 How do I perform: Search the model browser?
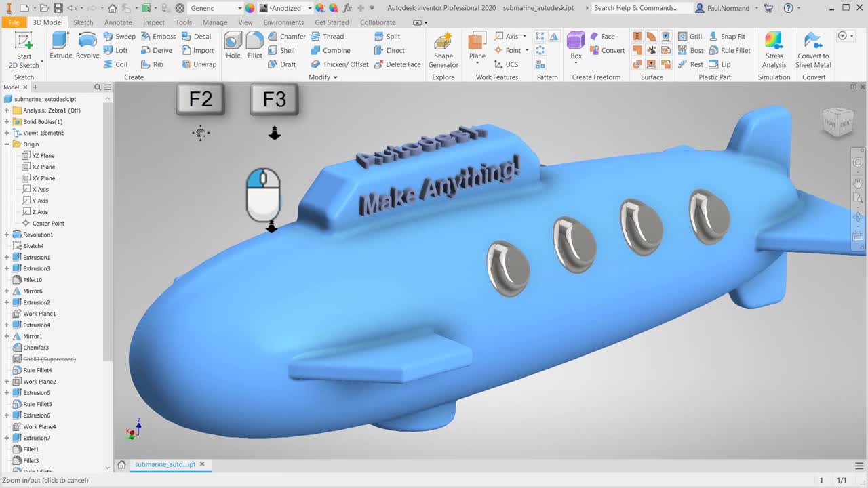tap(98, 87)
